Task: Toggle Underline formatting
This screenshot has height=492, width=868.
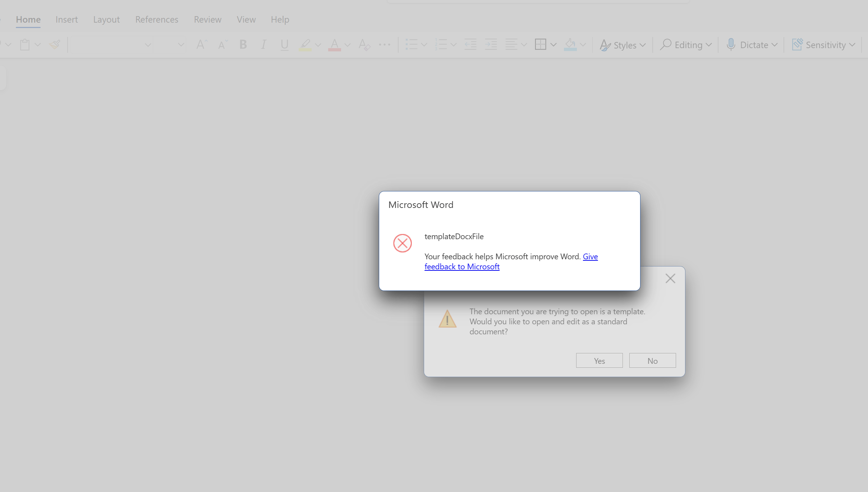Action: [x=285, y=45]
